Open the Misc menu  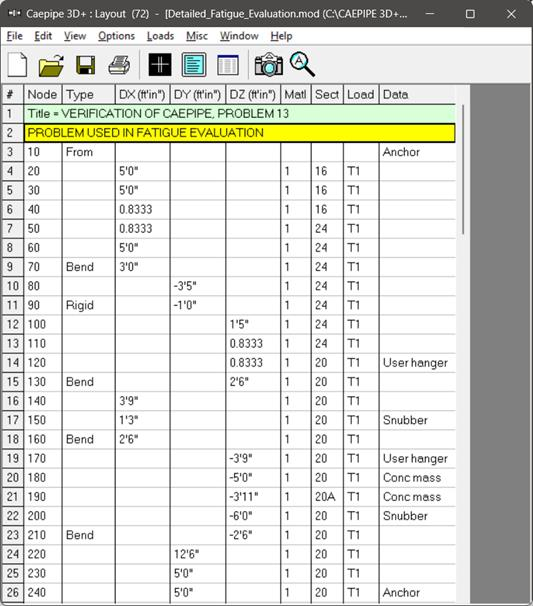(197, 36)
